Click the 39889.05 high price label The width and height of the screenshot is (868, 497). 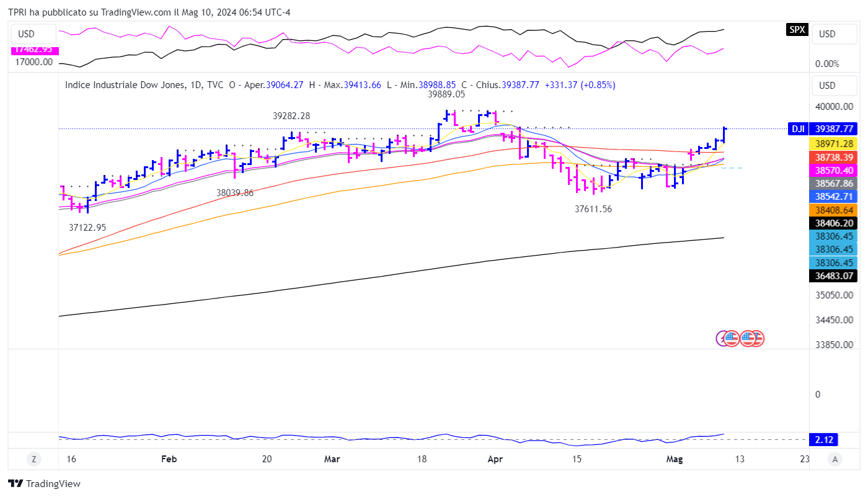click(x=446, y=94)
